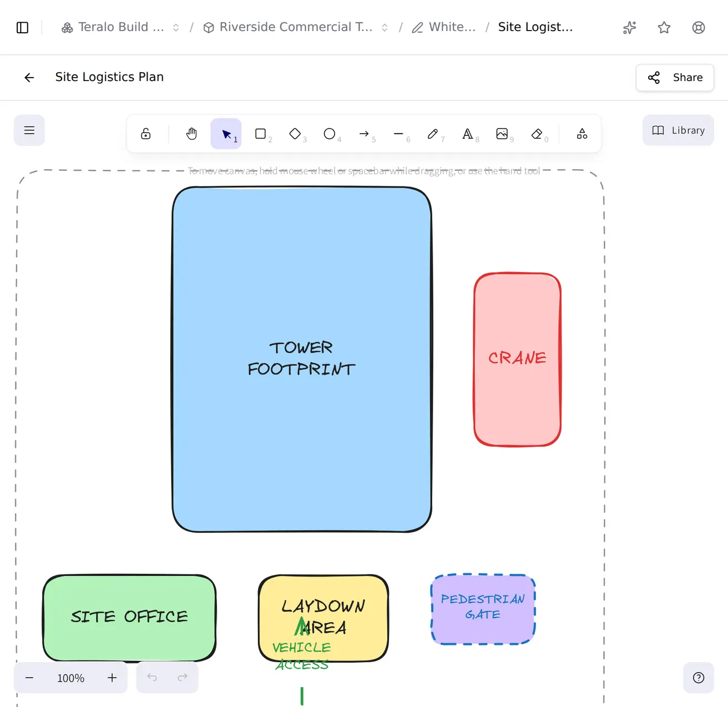728x707 pixels.
Task: Open the more shapes tools menu
Action: pyautogui.click(x=582, y=134)
